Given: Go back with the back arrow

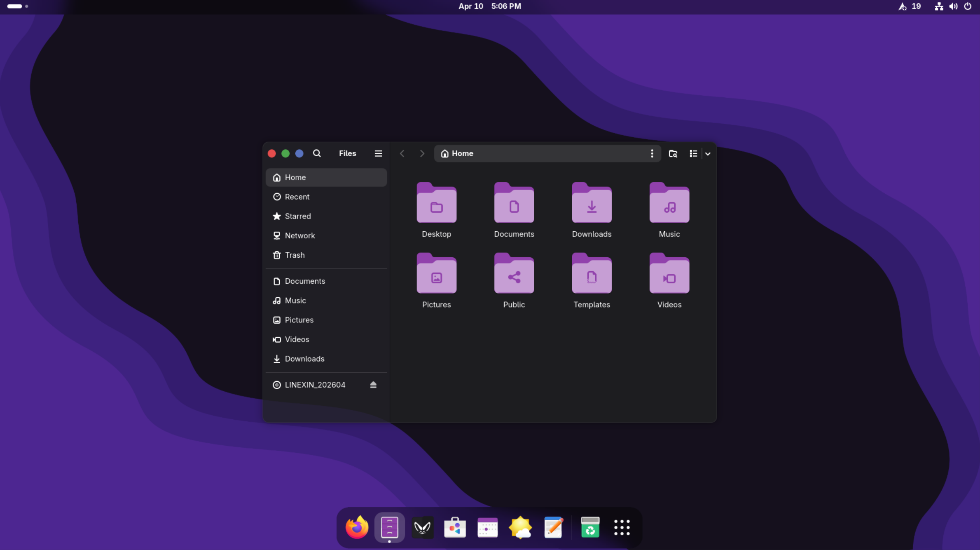Looking at the screenshot, I should pyautogui.click(x=402, y=153).
